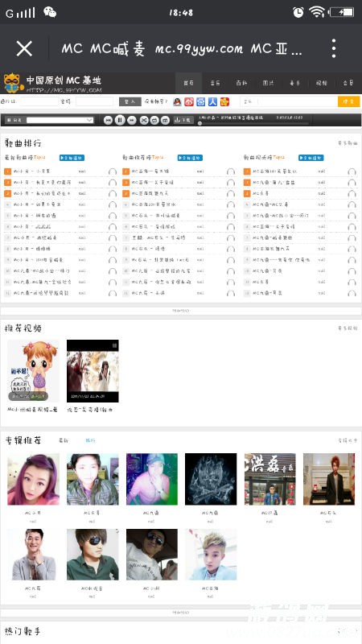Click the blue play-all button above the first chart

(x=72, y=158)
